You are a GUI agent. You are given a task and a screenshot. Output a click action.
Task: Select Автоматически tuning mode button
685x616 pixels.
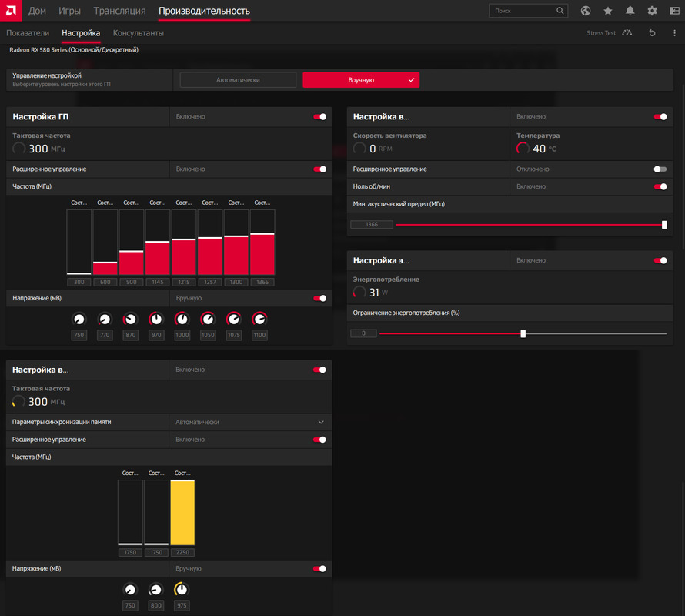point(238,80)
